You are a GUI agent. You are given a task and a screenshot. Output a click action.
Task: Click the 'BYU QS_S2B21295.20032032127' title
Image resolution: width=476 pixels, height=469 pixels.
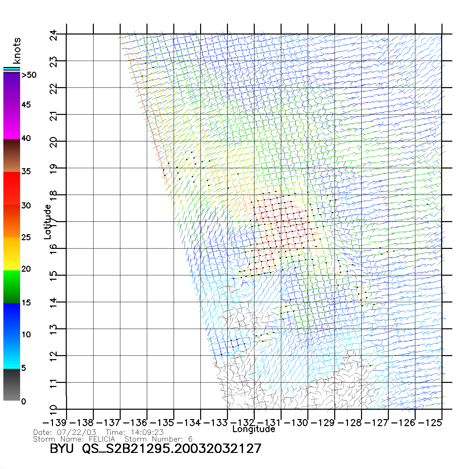(155, 449)
